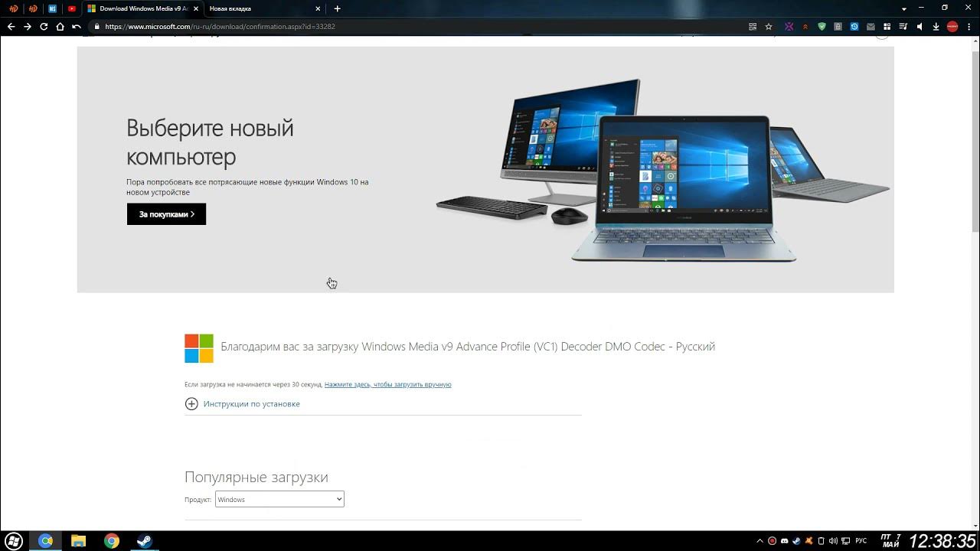This screenshot has height=551, width=980.
Task: Open the active browser taskbar icon
Action: 46,541
